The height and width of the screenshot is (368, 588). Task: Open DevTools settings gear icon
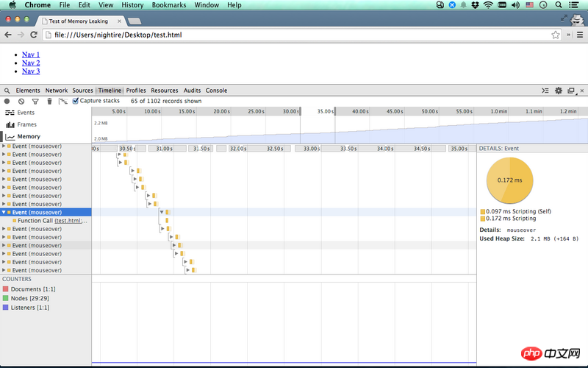(559, 91)
